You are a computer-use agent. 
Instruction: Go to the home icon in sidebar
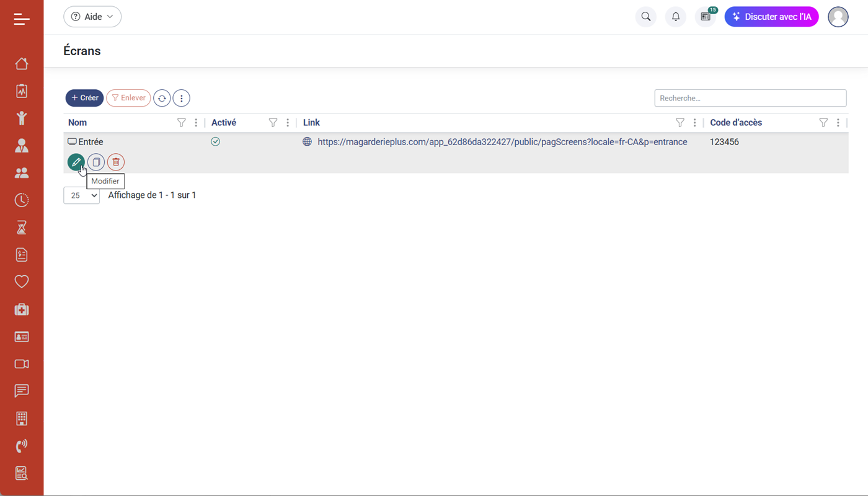[22, 64]
